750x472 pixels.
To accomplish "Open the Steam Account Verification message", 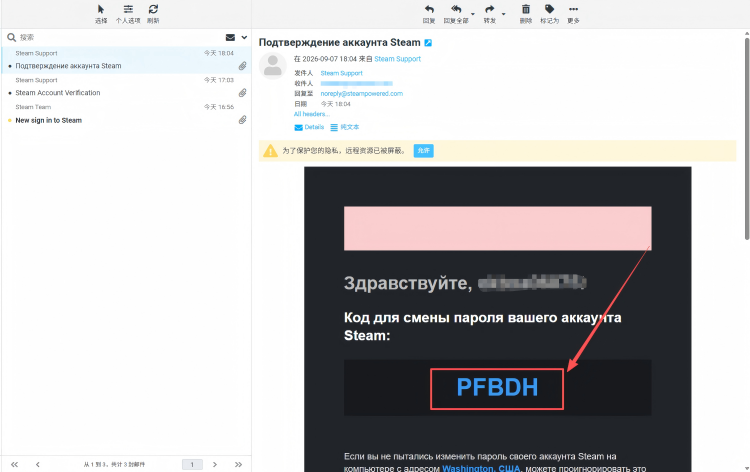I will click(126, 87).
